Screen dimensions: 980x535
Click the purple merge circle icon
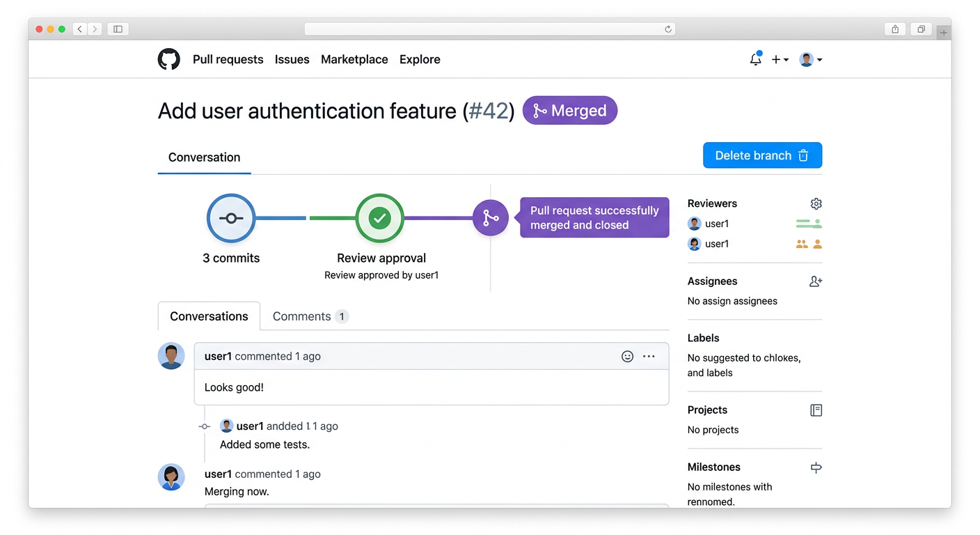click(490, 218)
